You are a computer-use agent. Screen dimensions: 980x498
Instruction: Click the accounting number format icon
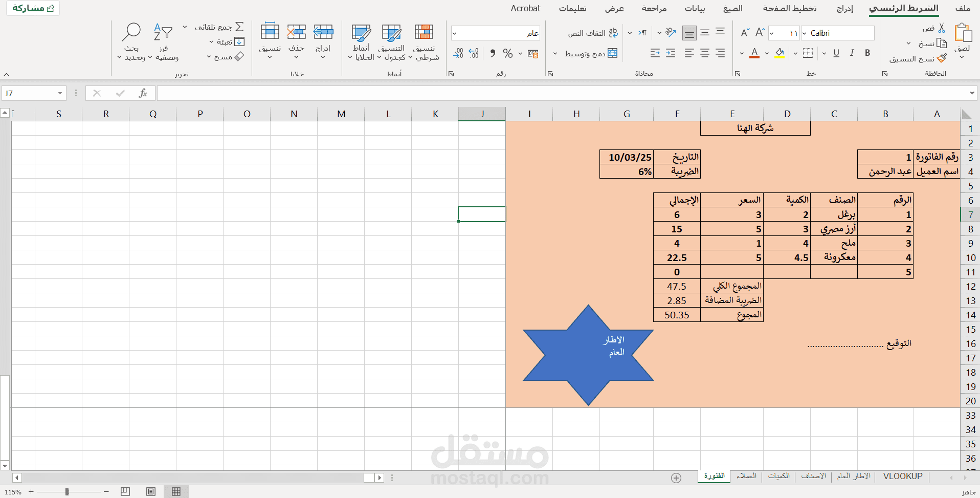533,53
